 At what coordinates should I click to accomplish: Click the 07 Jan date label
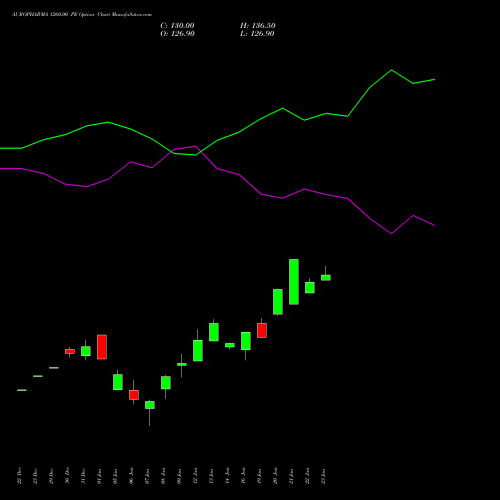click(x=147, y=476)
